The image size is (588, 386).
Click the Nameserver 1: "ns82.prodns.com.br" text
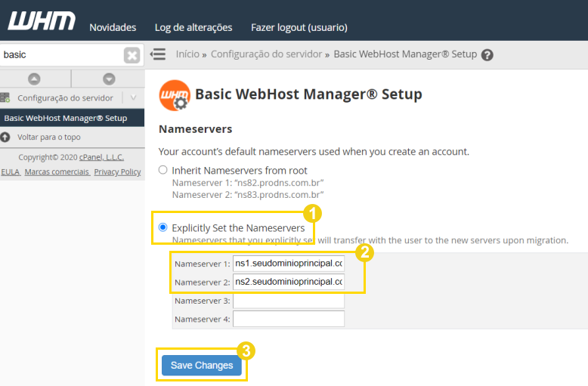click(x=248, y=183)
